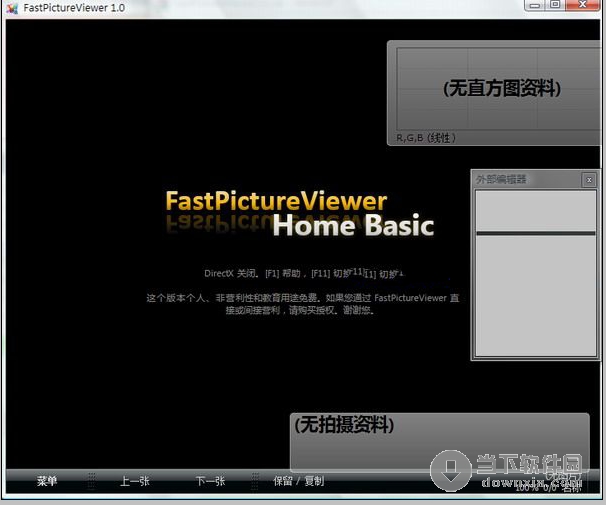
Task: Click the FastPictureViewer app icon in title bar
Action: [x=12, y=8]
